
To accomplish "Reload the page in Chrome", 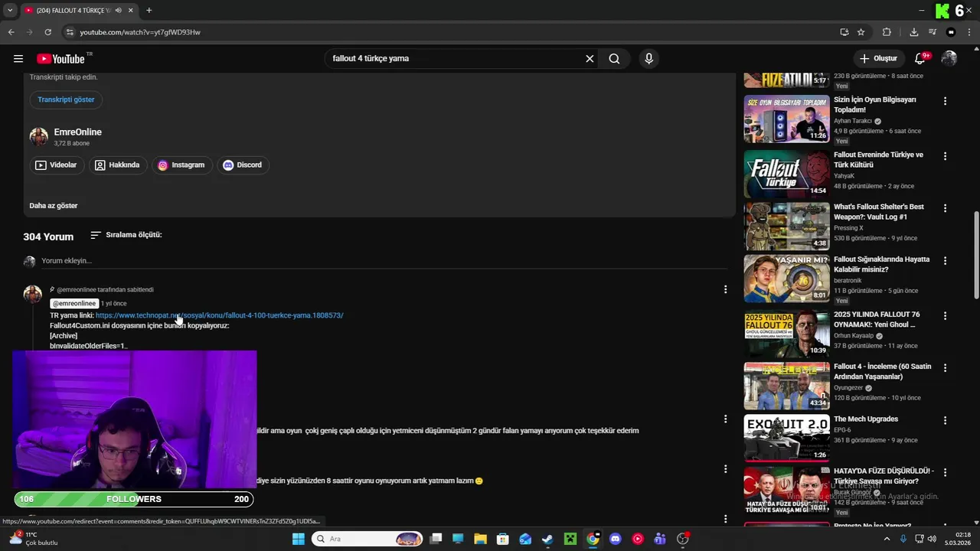I will tap(47, 32).
